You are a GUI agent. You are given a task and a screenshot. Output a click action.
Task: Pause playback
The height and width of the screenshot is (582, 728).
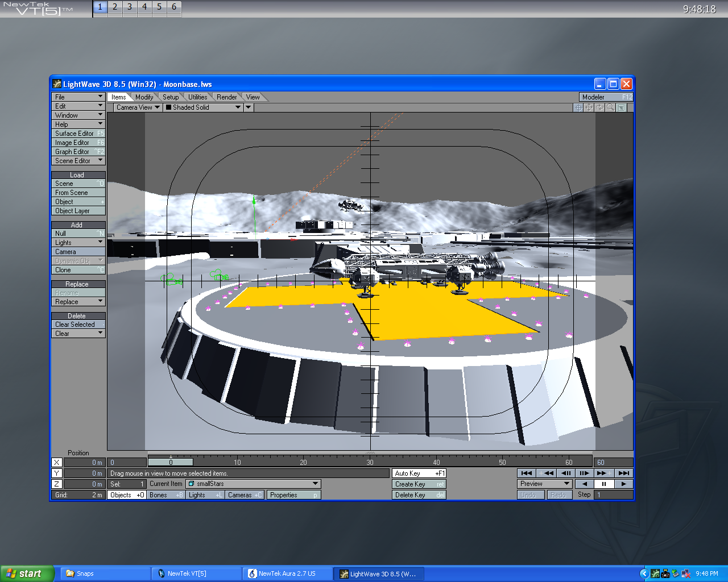point(604,484)
